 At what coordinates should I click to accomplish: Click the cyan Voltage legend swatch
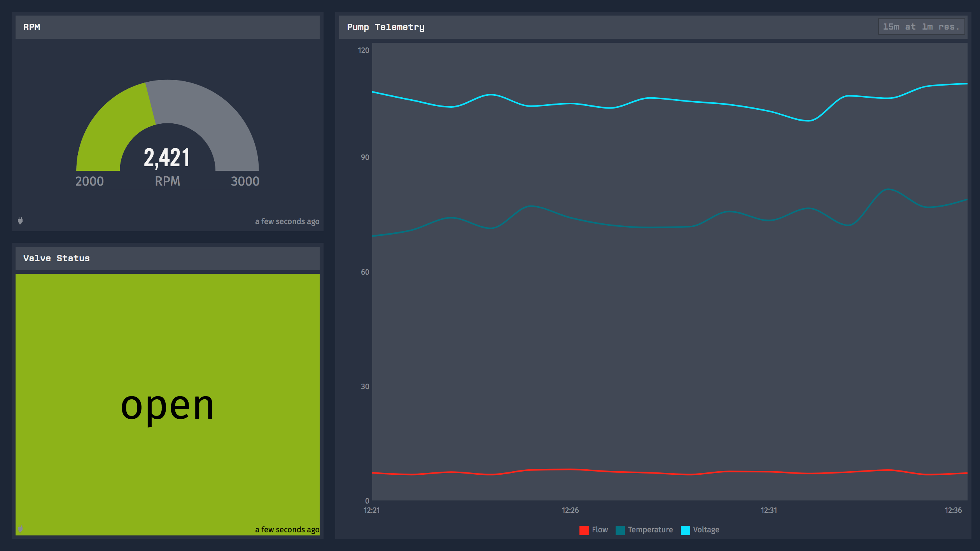(686, 530)
